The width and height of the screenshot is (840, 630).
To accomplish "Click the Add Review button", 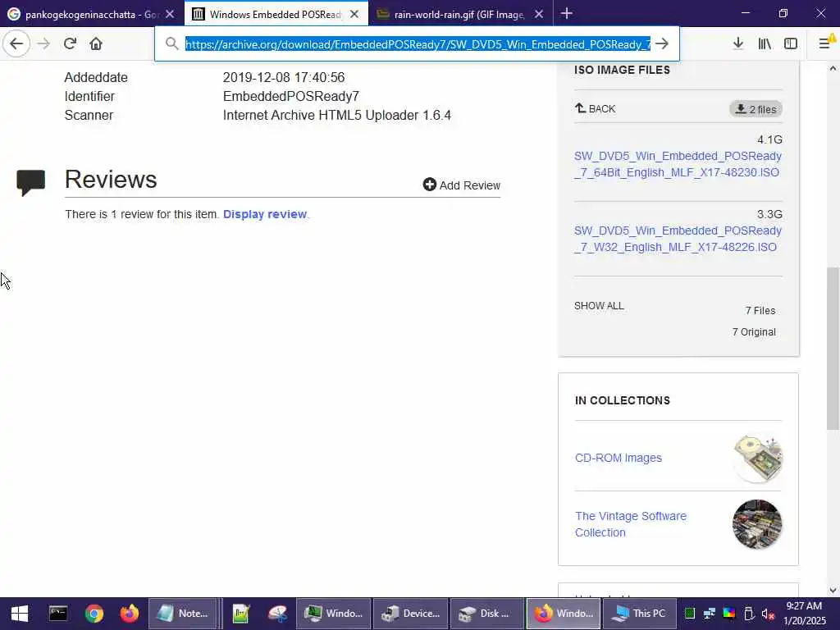I will (x=461, y=185).
